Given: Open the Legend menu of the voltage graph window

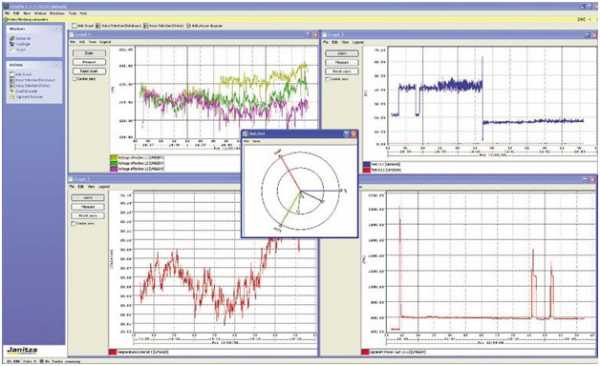Looking at the screenshot, I should 105,42.
